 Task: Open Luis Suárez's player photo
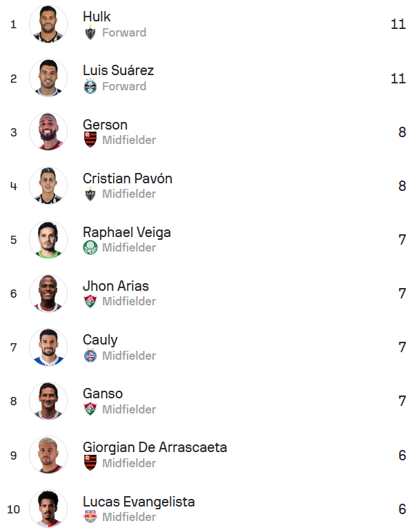click(48, 78)
